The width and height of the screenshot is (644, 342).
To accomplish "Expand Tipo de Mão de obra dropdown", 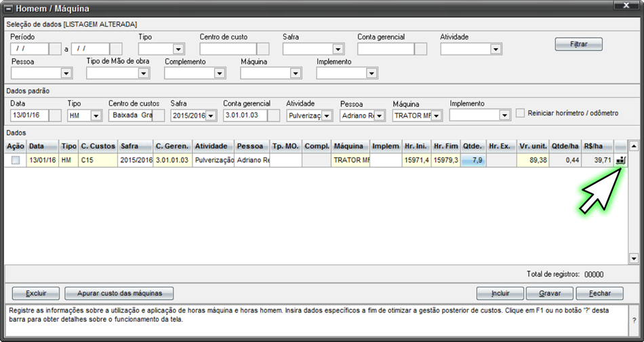I will [x=143, y=73].
